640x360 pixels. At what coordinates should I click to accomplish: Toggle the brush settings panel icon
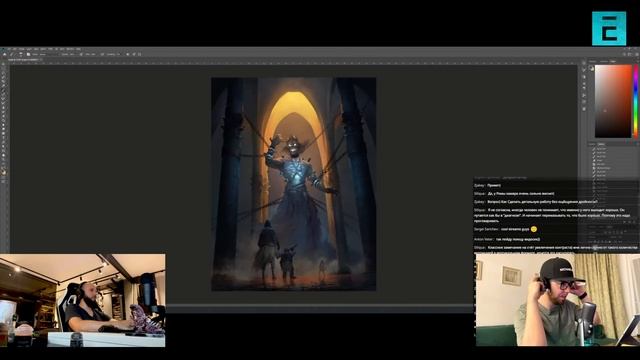pos(28,54)
